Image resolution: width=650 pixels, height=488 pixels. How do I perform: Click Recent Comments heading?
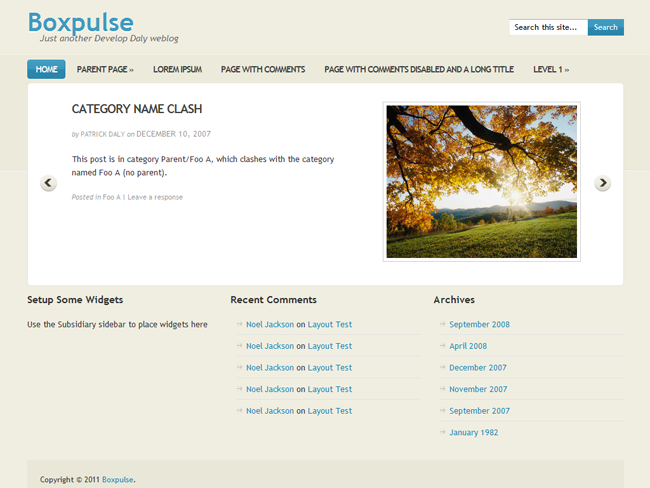(x=273, y=299)
